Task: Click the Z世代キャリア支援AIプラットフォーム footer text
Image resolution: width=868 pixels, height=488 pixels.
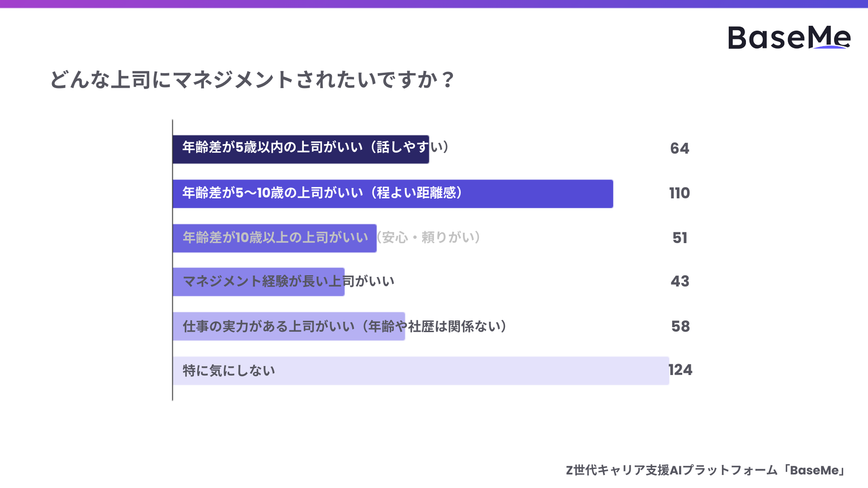Action: tap(671, 470)
